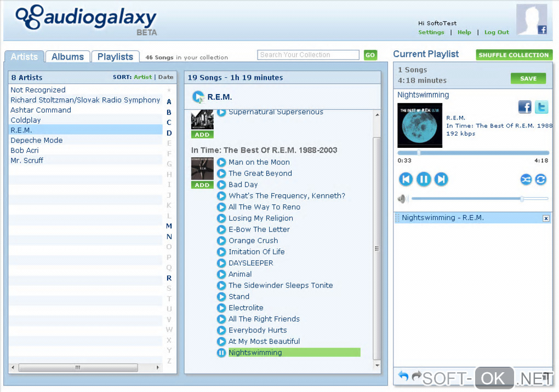Play The Sidewinder Sleeps Tonite

221,286
